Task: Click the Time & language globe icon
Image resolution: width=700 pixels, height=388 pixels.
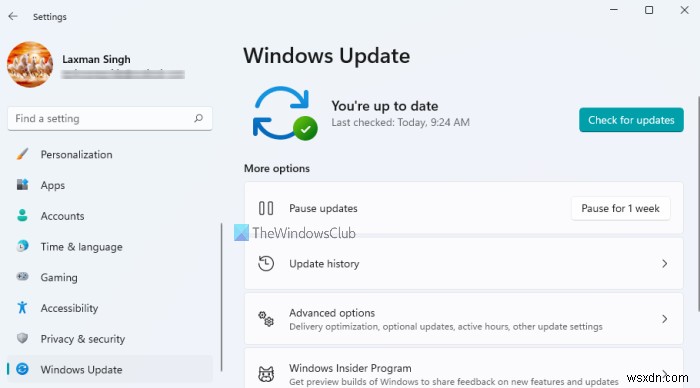Action: tap(22, 246)
